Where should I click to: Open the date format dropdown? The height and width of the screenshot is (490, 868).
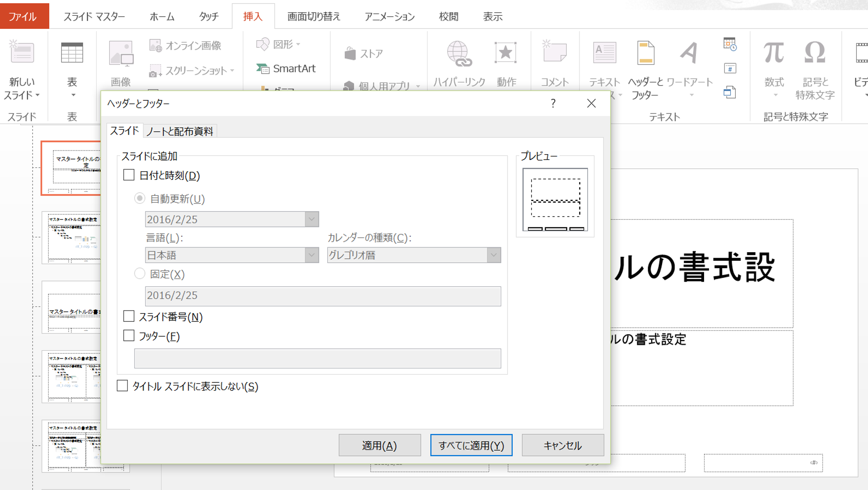pyautogui.click(x=311, y=219)
